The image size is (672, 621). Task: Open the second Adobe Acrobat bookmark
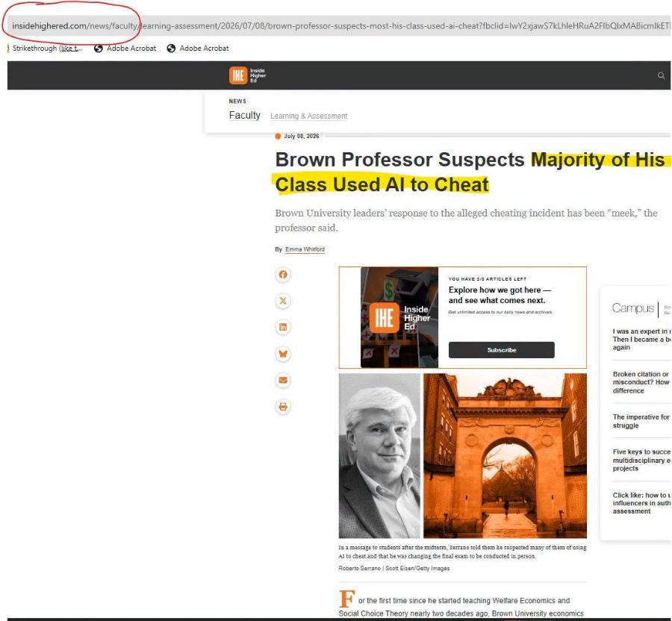pos(198,49)
